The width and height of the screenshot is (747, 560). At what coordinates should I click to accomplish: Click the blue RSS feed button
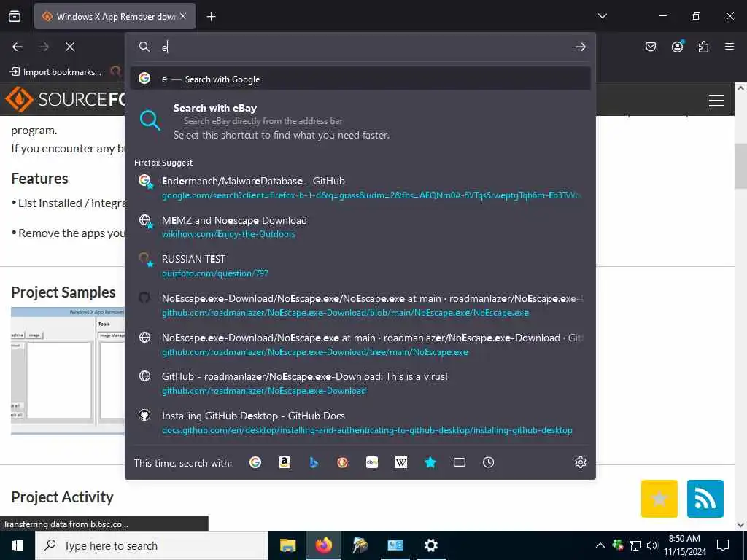click(705, 499)
